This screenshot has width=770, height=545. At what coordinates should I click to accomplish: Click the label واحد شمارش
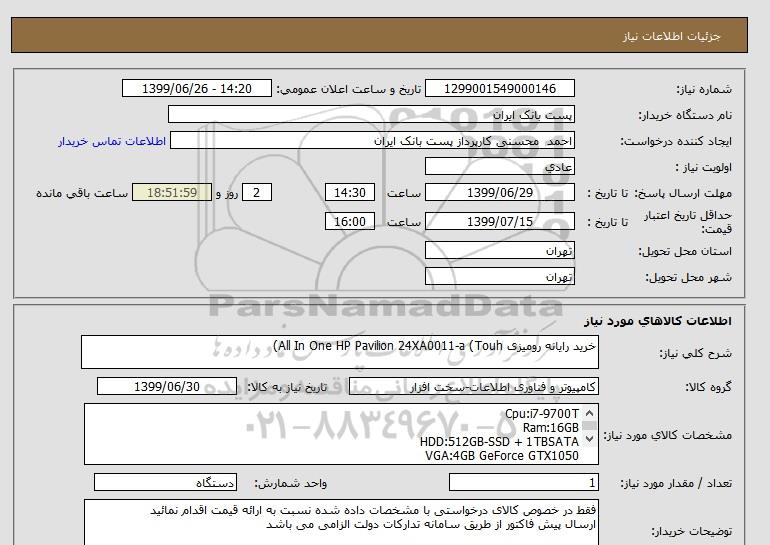click(291, 484)
